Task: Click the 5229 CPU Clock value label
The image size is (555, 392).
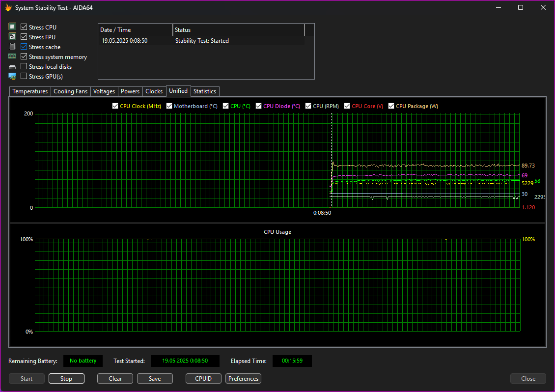Action: [x=527, y=183]
